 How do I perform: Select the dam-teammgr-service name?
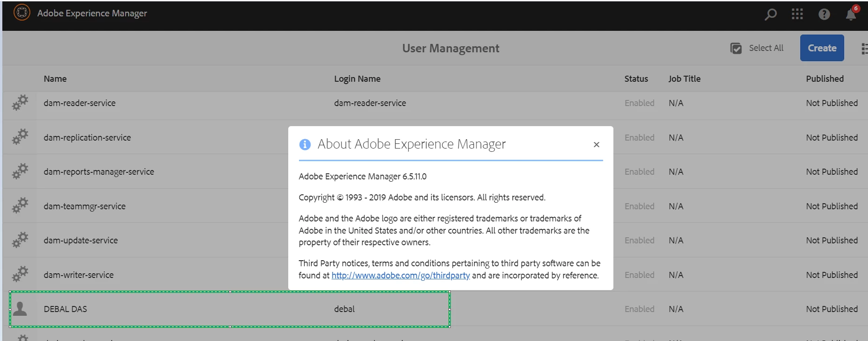(85, 206)
